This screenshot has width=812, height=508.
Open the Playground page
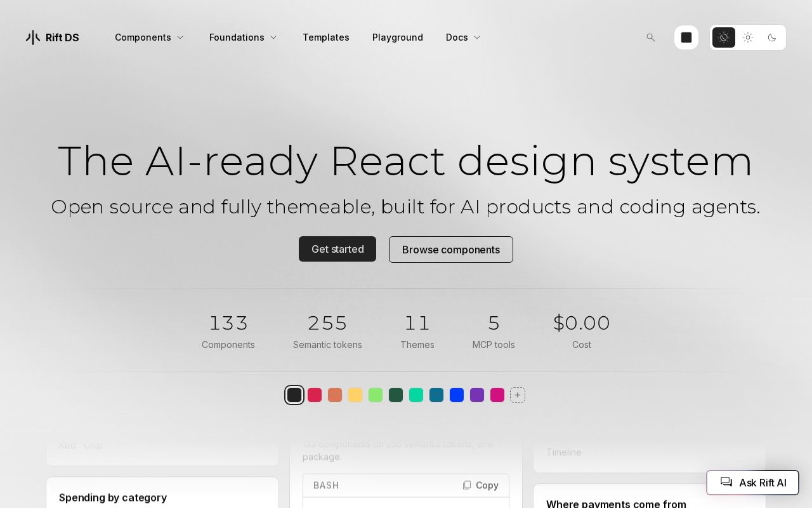click(x=398, y=37)
